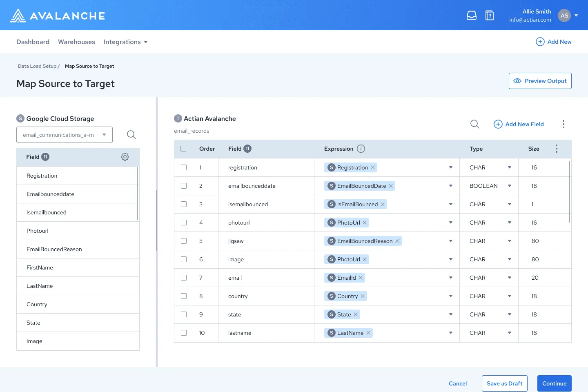Image resolution: width=588 pixels, height=392 pixels.
Task: Save the mapping as a draft
Action: (504, 383)
